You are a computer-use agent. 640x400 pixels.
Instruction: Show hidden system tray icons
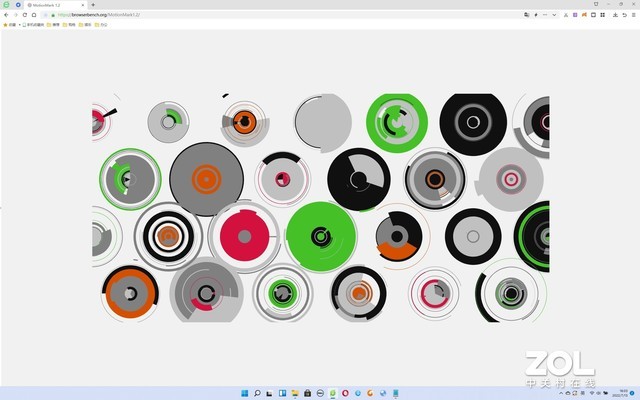[x=561, y=393]
